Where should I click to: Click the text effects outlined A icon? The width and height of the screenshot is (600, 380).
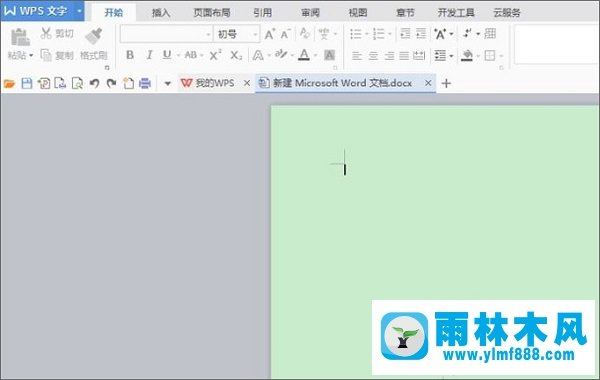coord(258,56)
